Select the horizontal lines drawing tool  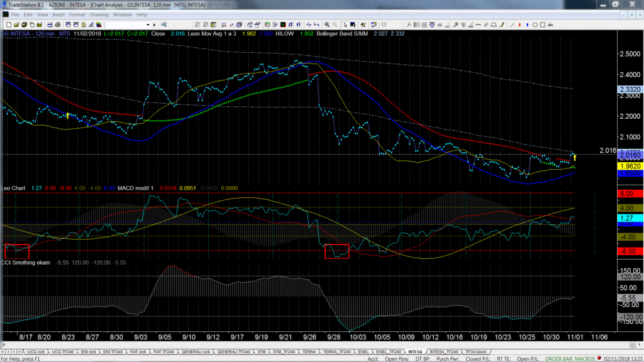point(425,25)
